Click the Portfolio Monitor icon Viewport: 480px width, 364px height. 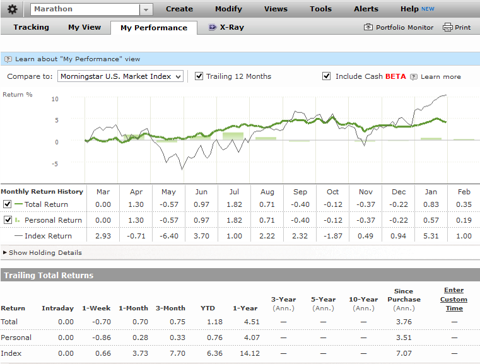tap(368, 27)
